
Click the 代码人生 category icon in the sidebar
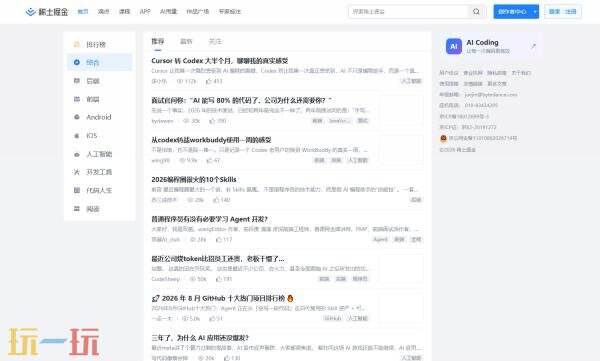point(77,190)
